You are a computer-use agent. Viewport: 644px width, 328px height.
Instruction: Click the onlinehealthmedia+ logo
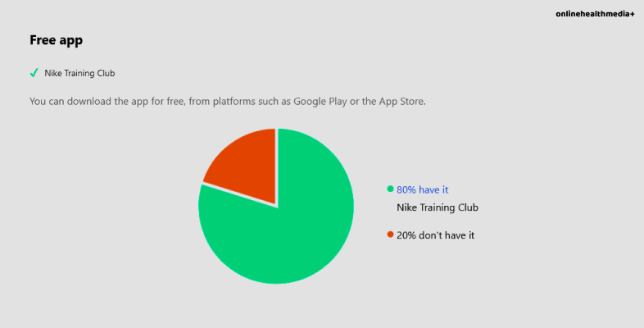click(x=595, y=14)
